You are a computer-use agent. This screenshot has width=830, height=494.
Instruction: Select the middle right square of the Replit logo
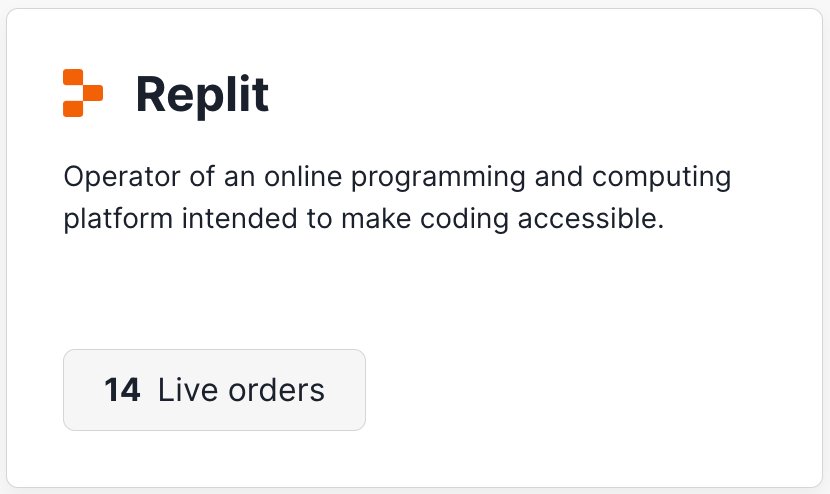[x=93, y=93]
